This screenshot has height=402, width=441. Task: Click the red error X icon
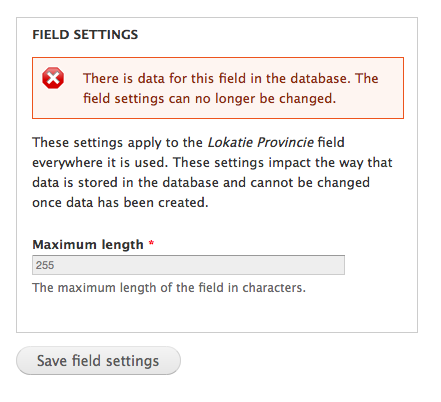click(53, 78)
